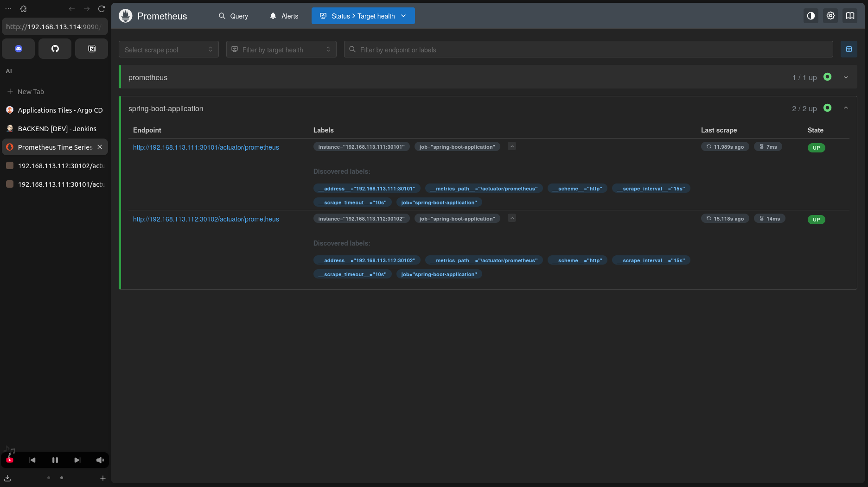Go back with the browser back arrow

pyautogui.click(x=71, y=9)
